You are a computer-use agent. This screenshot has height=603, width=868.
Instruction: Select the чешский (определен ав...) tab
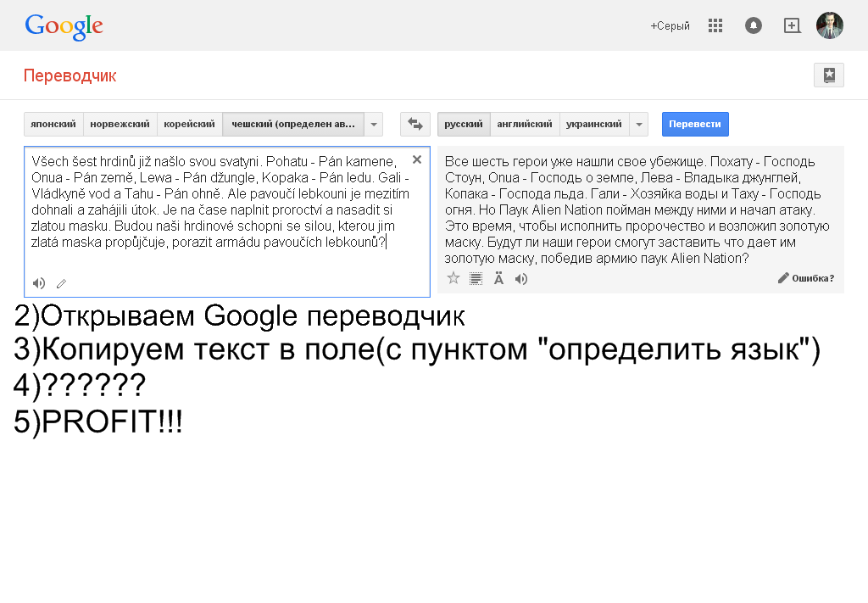(292, 124)
